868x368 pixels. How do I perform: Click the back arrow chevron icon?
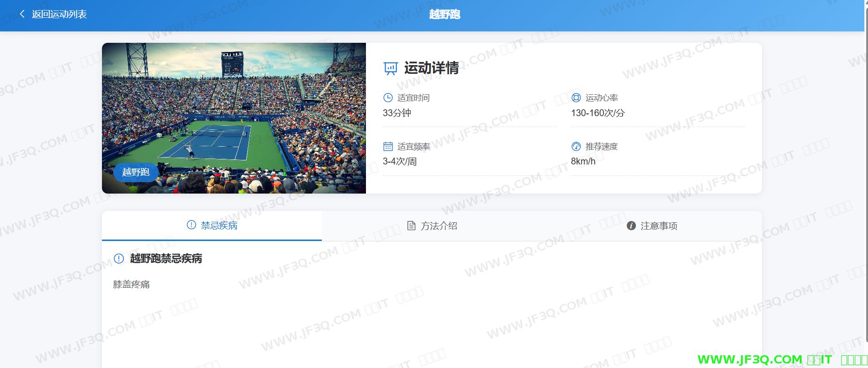(x=22, y=14)
